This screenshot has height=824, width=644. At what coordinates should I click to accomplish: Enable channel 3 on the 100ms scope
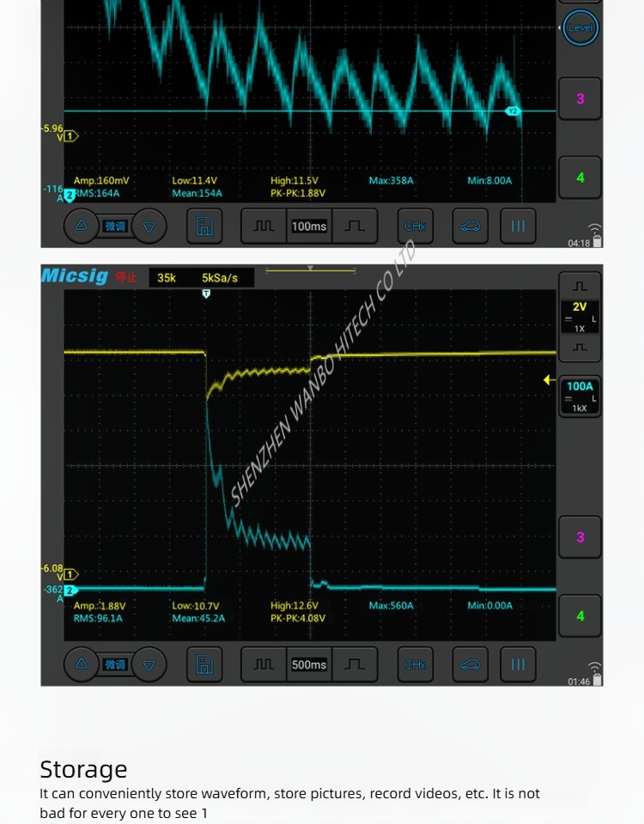[x=580, y=99]
